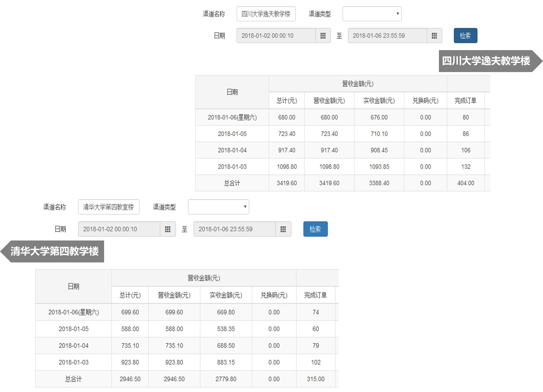Select 2018-01-04 date cell showing total 917.40

tap(232, 150)
